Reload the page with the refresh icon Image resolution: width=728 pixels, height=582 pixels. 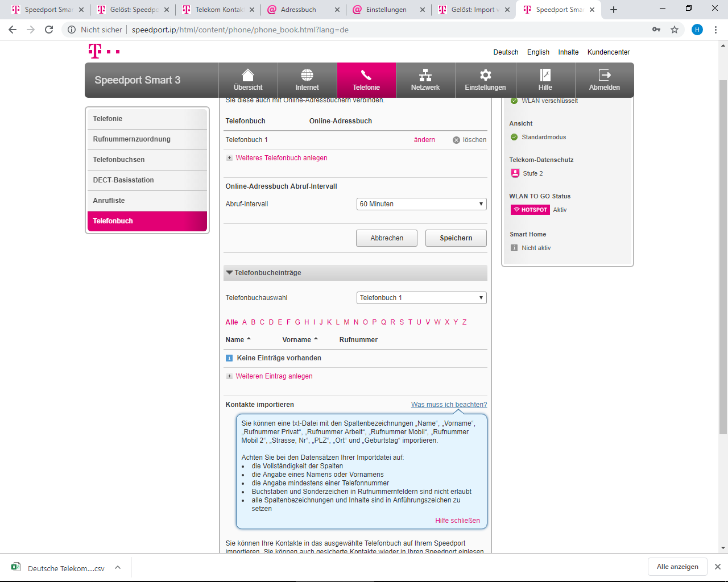click(49, 30)
